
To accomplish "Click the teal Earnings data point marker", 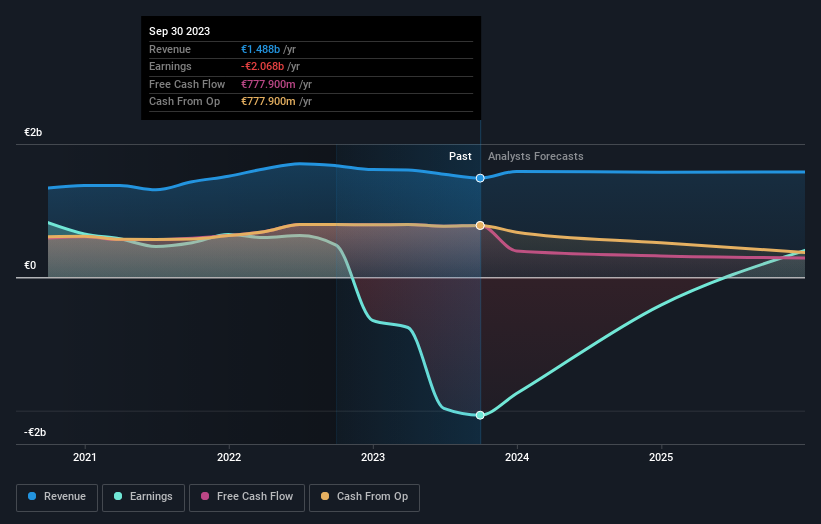I will (x=480, y=415).
